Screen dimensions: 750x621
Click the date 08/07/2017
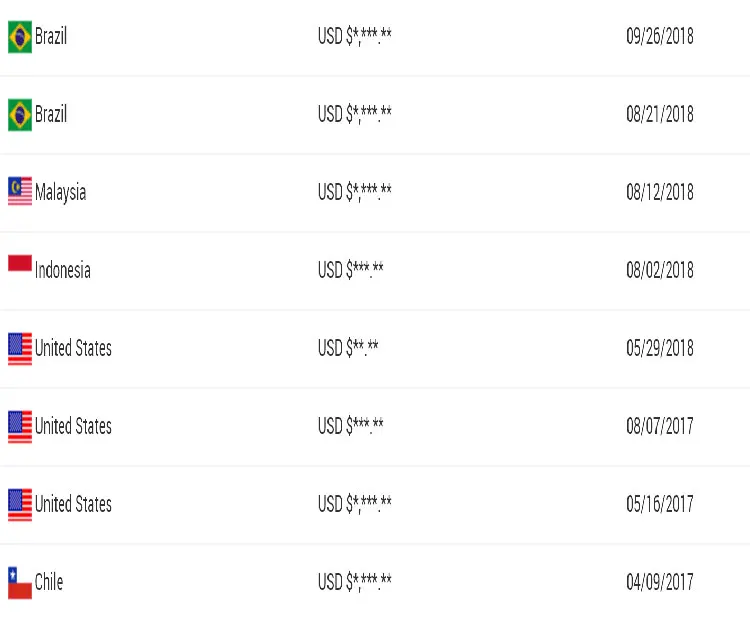click(x=660, y=426)
